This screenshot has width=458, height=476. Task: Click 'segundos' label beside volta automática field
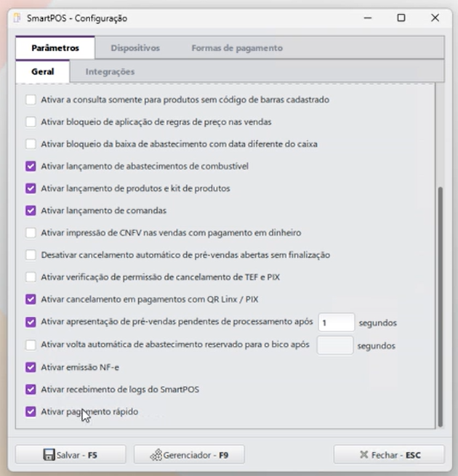tap(377, 346)
